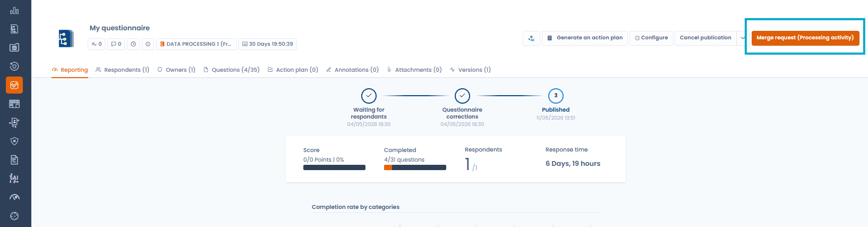Open the clock history icon button

(133, 44)
